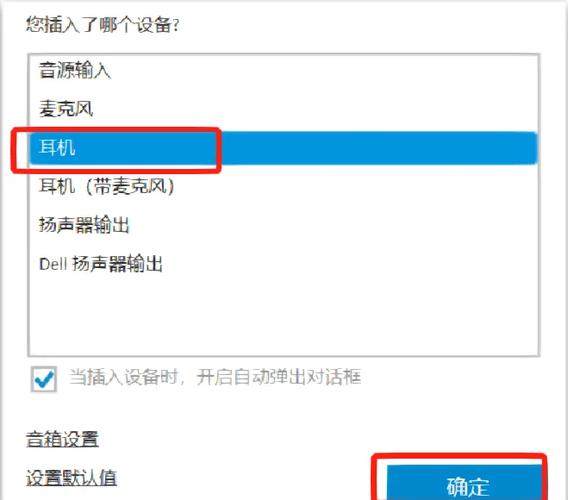Select the line-in audio source entry
The width and height of the screenshot is (568, 500).
[x=284, y=70]
